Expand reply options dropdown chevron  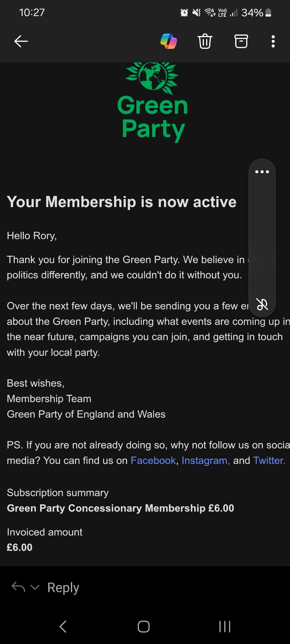[35, 587]
